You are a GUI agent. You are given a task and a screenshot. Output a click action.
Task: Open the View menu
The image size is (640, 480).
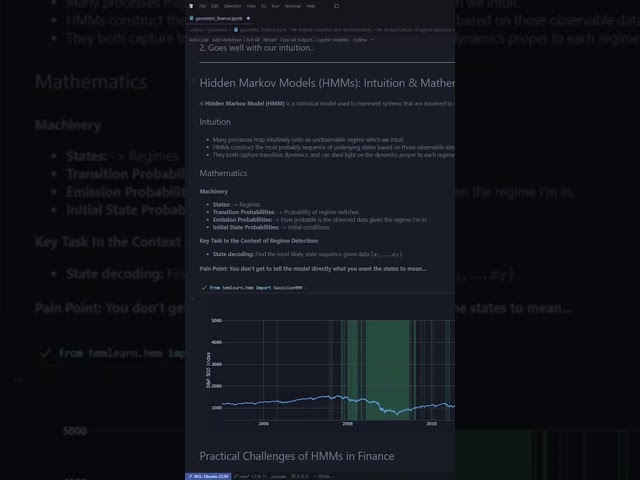[x=251, y=6]
